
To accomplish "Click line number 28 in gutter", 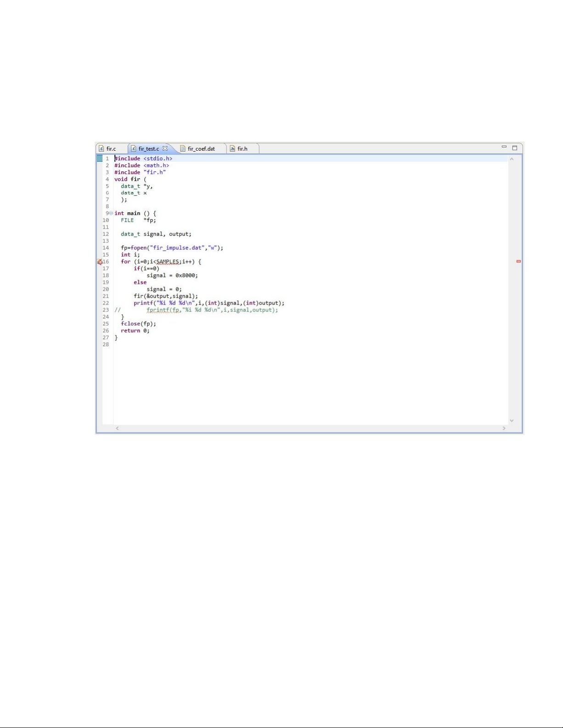I will [x=106, y=344].
